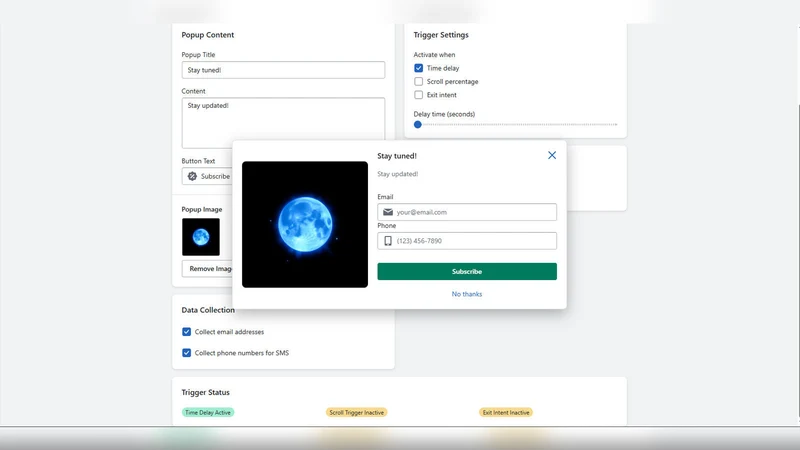The height and width of the screenshot is (450, 800).
Task: Click the phone icon in Phone field
Action: [x=388, y=241]
